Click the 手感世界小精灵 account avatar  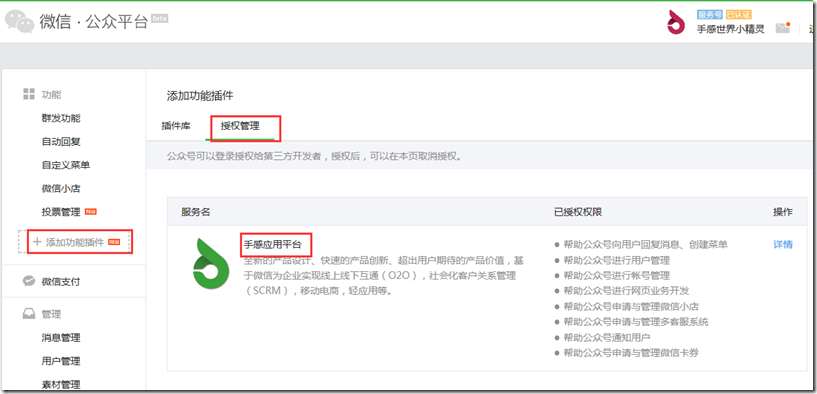676,22
